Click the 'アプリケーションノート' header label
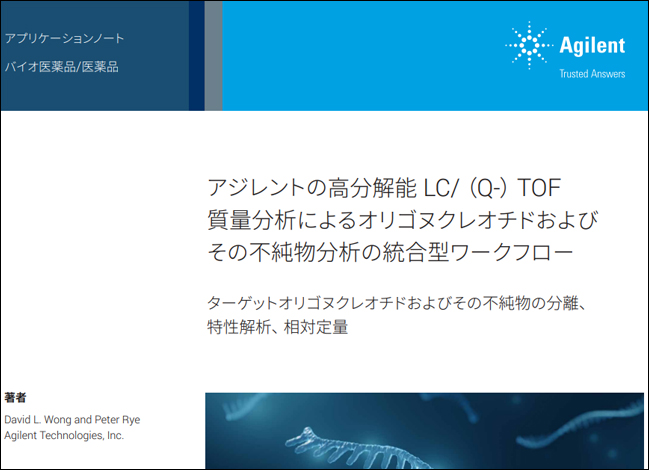The image size is (649, 470). 65,38
